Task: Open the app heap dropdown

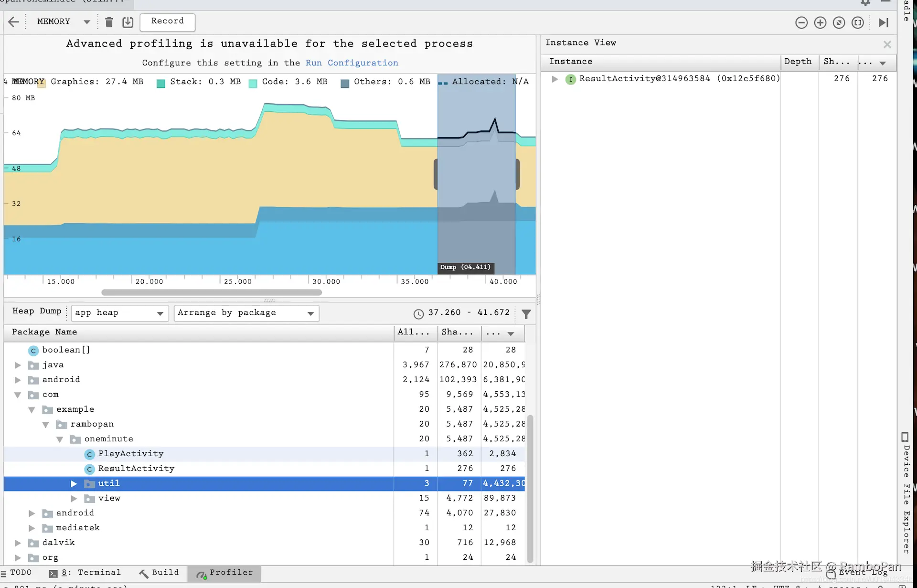Action: (119, 313)
